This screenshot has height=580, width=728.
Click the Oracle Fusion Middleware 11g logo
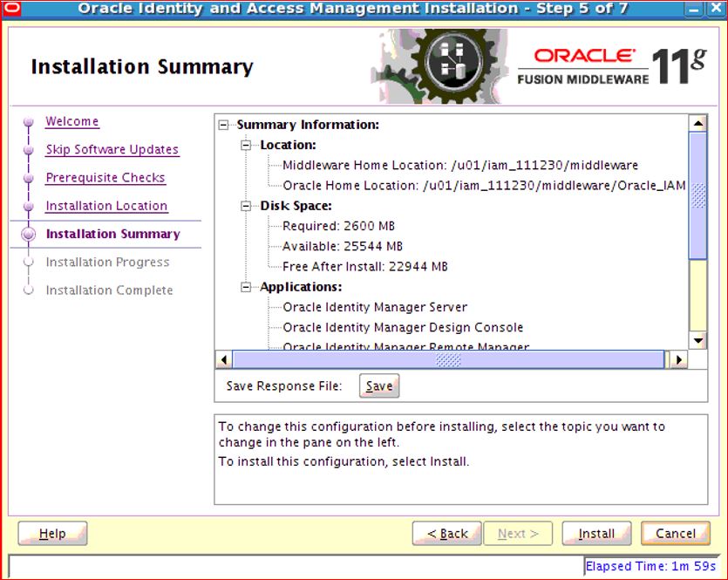[612, 67]
